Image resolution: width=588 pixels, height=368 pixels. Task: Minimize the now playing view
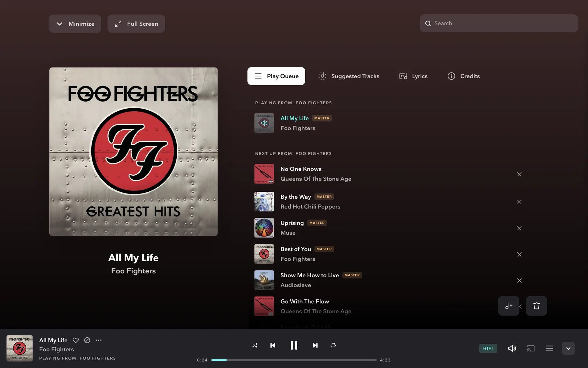[75, 24]
